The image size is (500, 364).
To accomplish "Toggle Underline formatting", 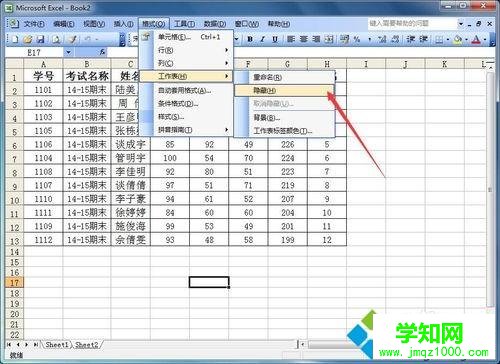I will pos(275,40).
